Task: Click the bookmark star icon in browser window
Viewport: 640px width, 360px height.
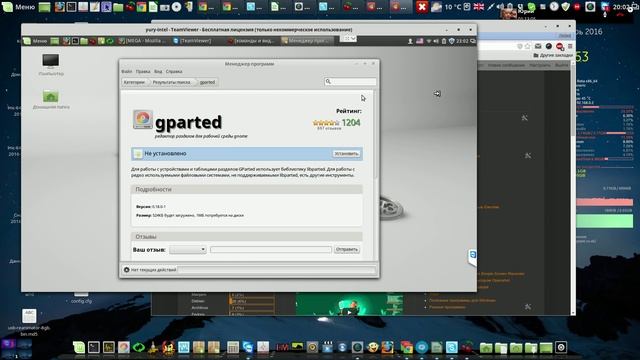Action: tap(528, 46)
